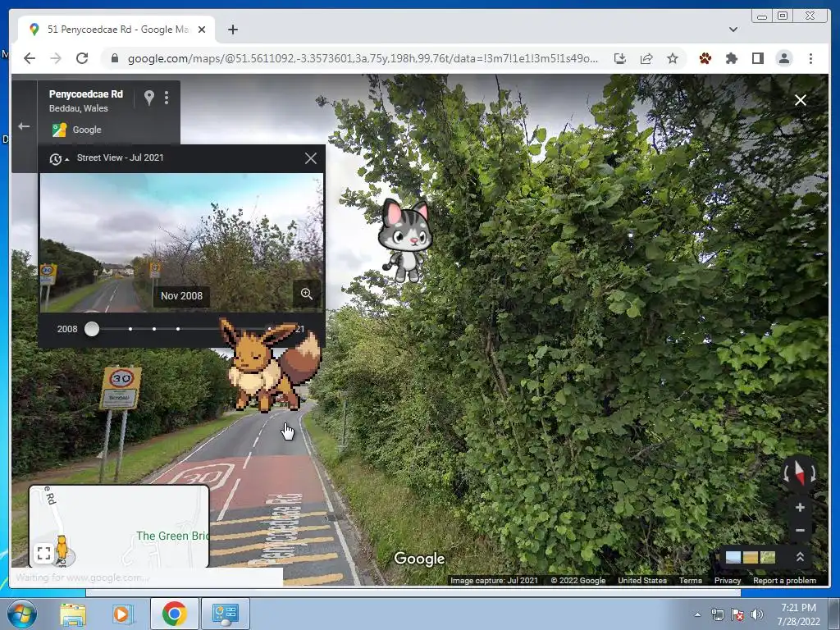Launch Windows Media Player from taskbar
Image resolution: width=840 pixels, height=630 pixels.
point(123,614)
